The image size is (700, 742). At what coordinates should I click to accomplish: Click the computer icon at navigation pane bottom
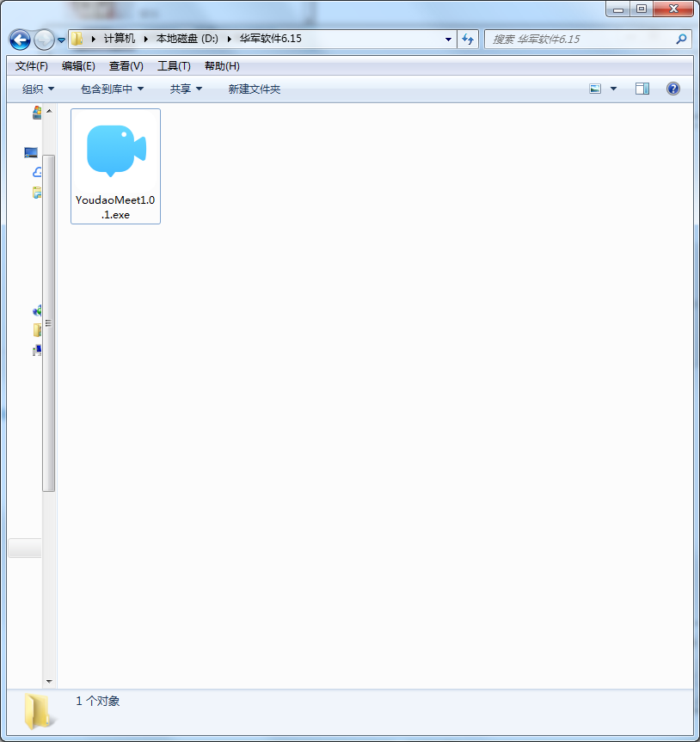[37, 351]
